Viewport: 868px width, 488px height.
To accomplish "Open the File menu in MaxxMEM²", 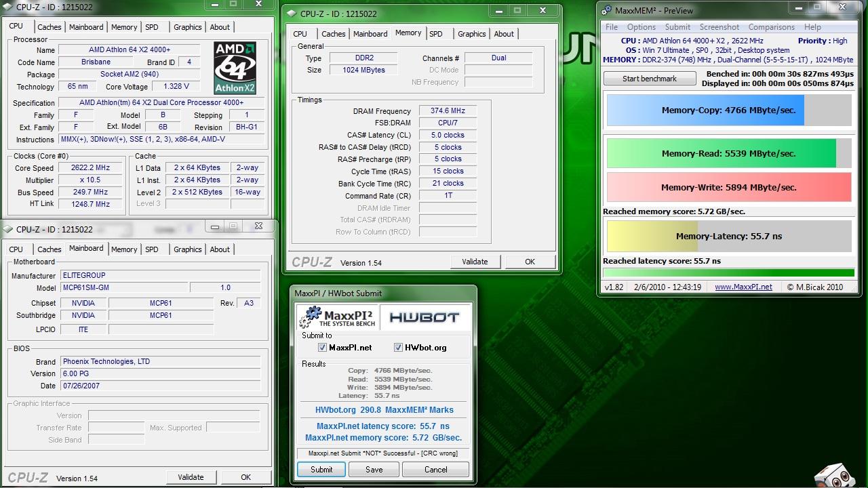I will 612,27.
